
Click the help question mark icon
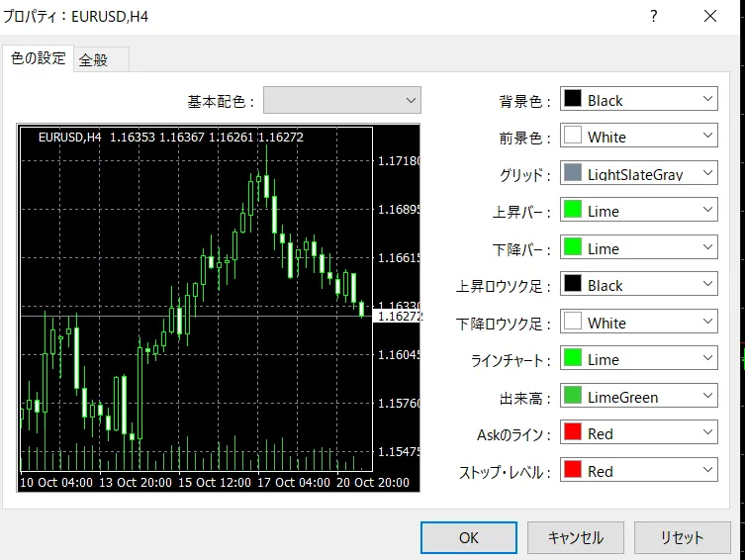(x=654, y=16)
